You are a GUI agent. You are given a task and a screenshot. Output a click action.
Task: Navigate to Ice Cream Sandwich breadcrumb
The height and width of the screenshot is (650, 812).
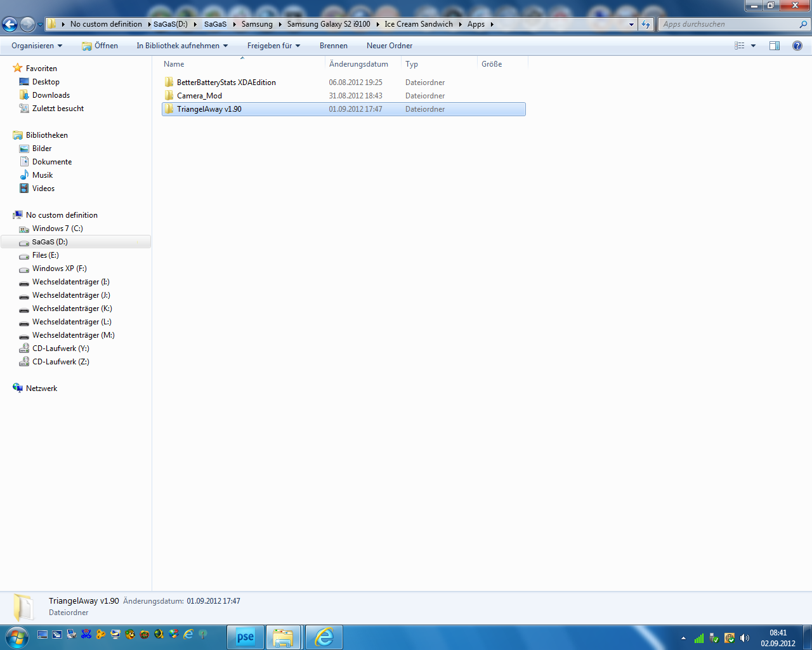(x=419, y=24)
